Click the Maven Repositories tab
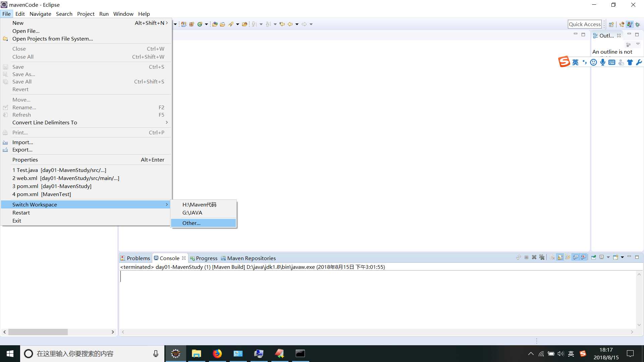The width and height of the screenshot is (644, 362). (x=251, y=258)
